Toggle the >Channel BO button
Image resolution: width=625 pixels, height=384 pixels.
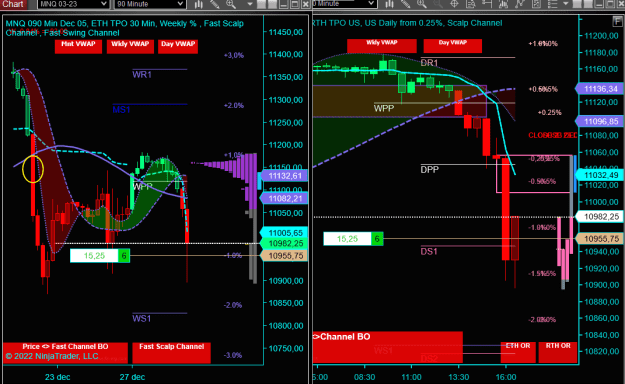click(x=387, y=346)
